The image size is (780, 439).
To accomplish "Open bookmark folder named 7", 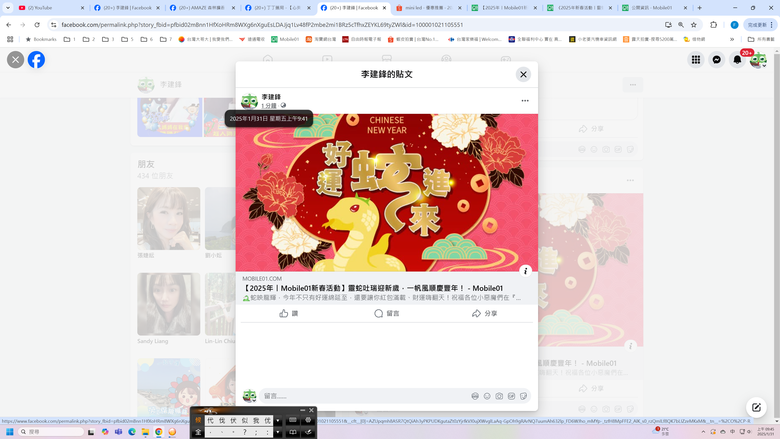I will pyautogui.click(x=166, y=39).
